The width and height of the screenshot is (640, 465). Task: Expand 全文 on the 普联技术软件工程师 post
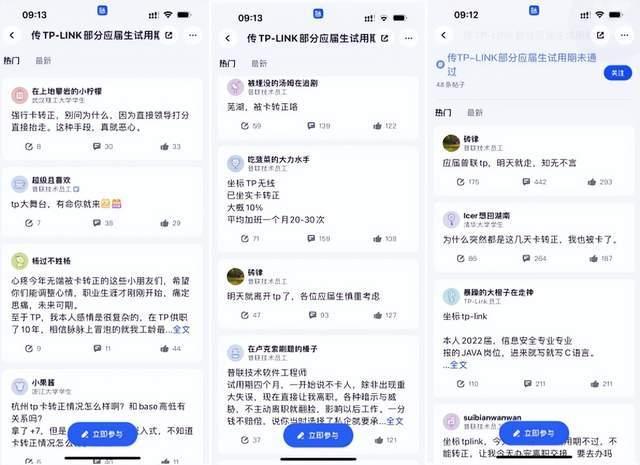pyautogui.click(x=395, y=421)
